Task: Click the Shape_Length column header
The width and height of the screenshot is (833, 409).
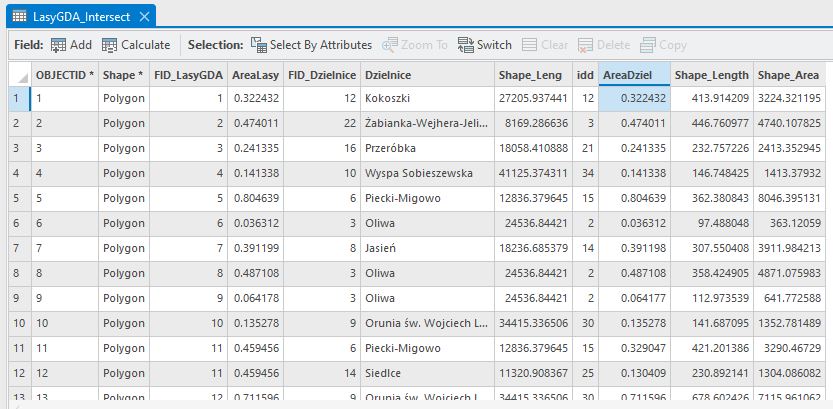Action: pyautogui.click(x=710, y=75)
